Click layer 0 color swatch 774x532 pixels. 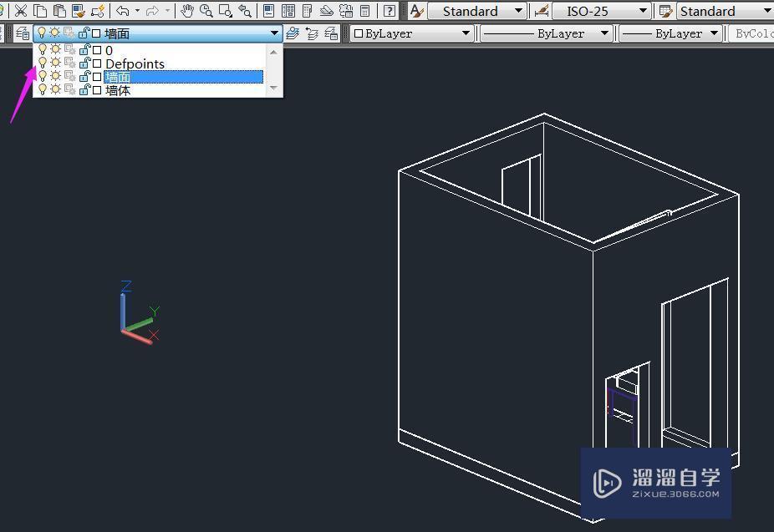(x=97, y=50)
